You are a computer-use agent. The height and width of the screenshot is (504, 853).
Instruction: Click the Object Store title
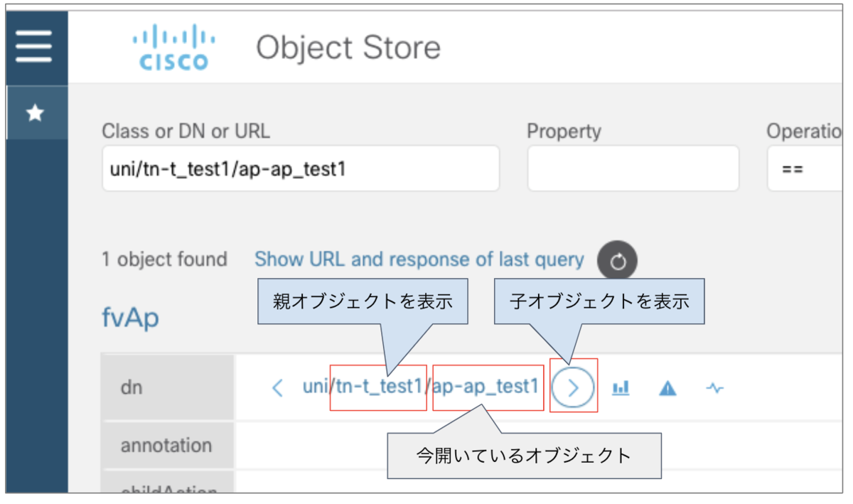coord(348,48)
